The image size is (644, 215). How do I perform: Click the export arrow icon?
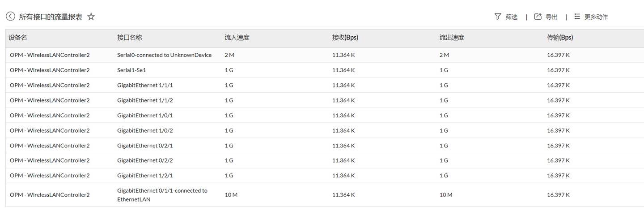(x=538, y=17)
